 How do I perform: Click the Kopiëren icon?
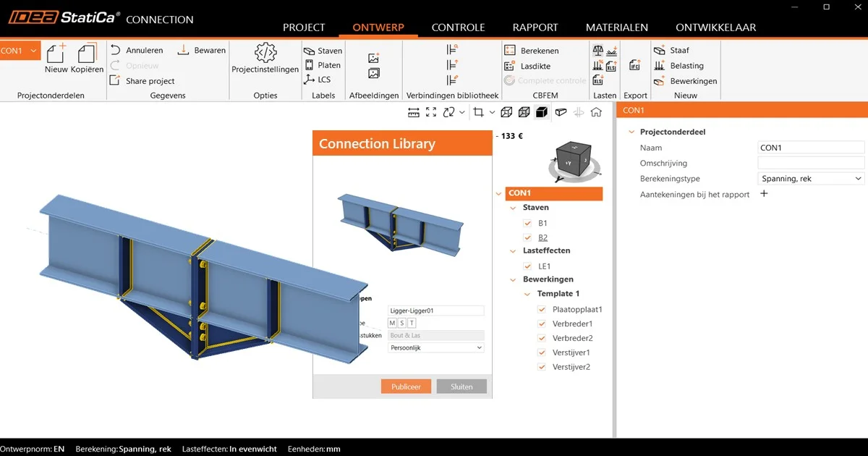pos(87,53)
